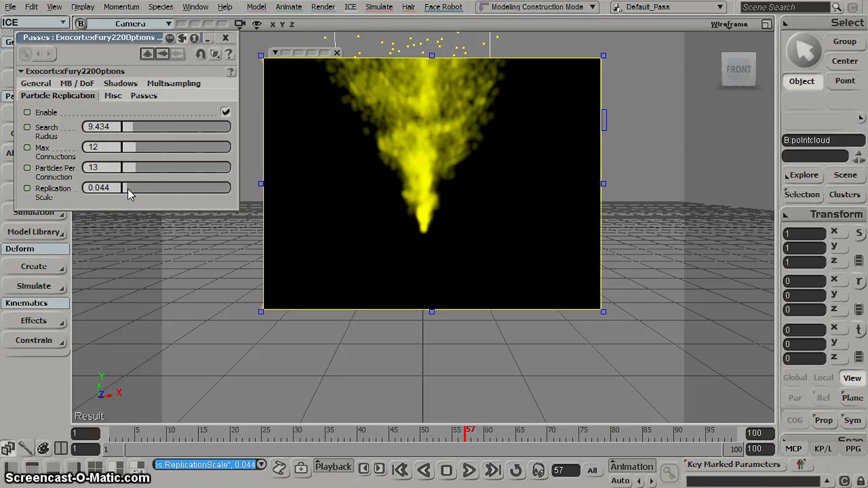Open Modeling Construction Mode dropdown
868x488 pixels.
coord(537,7)
